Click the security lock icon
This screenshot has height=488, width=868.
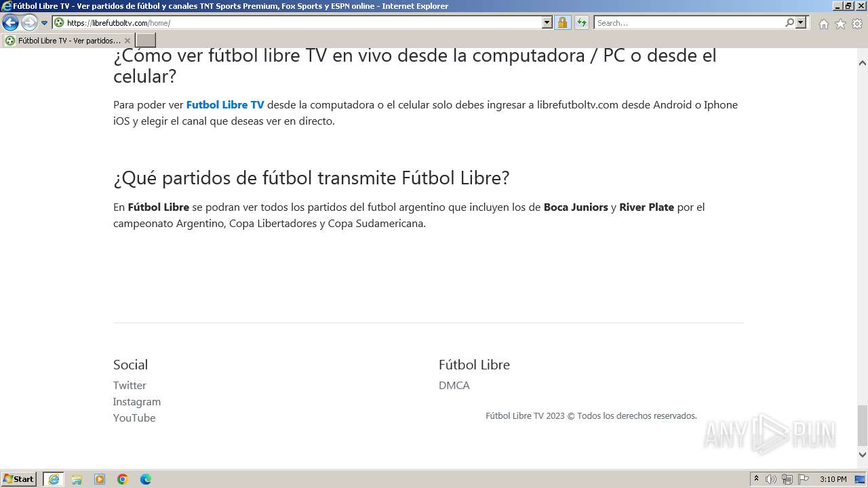[562, 23]
